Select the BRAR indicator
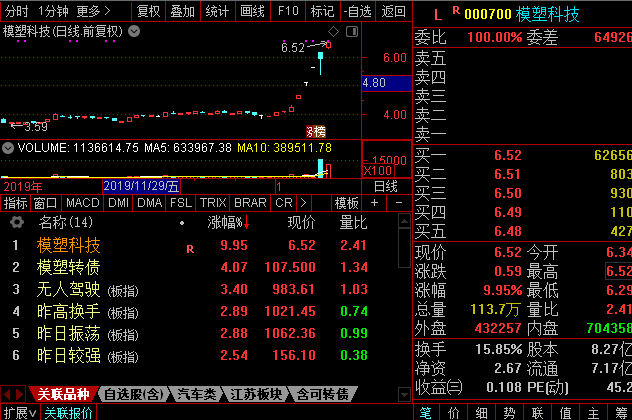 point(250,203)
